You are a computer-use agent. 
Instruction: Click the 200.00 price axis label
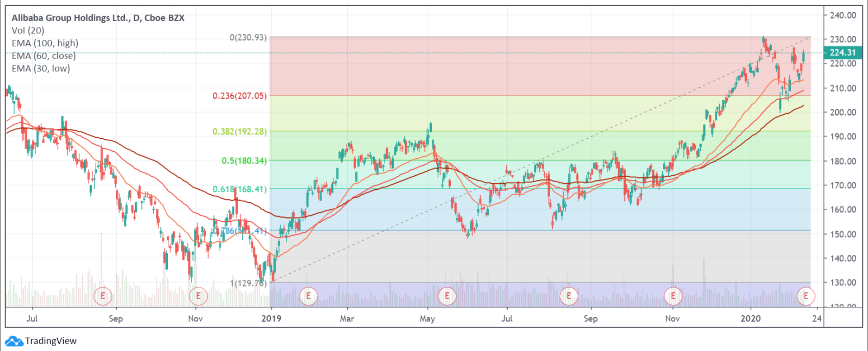[843, 112]
